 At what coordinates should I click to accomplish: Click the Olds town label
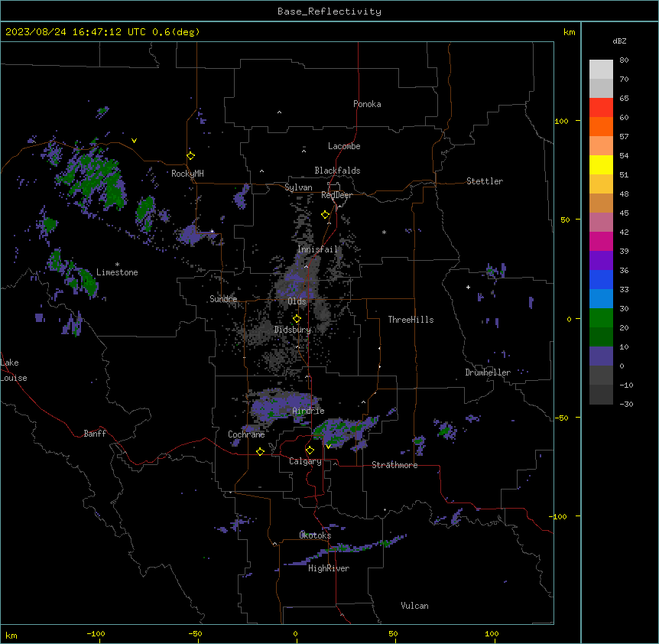pyautogui.click(x=297, y=301)
